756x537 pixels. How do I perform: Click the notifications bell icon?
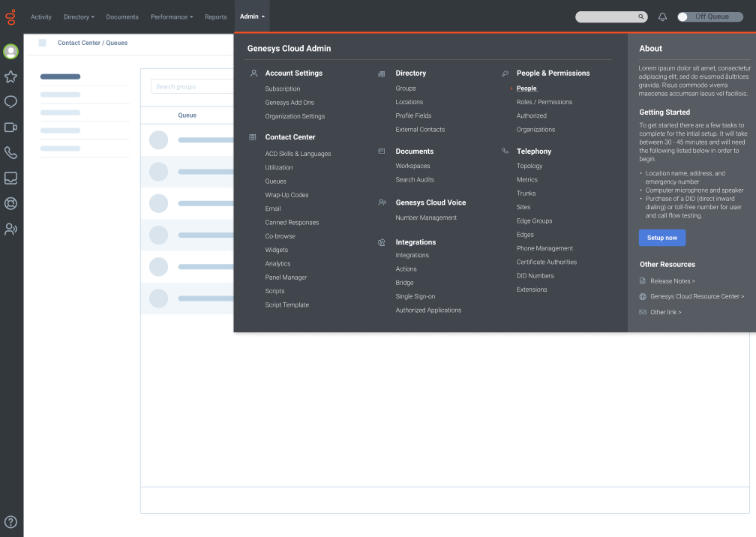coord(662,16)
